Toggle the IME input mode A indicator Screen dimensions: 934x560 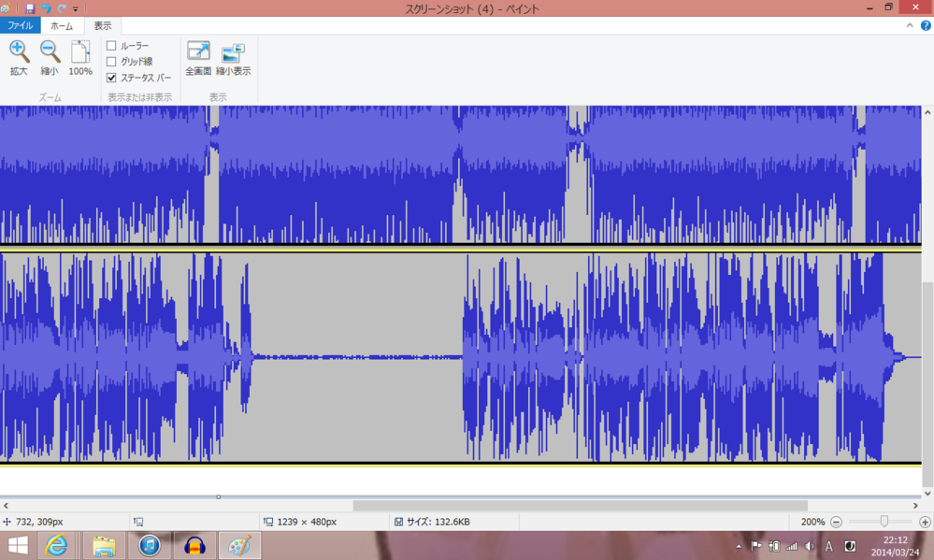[x=828, y=546]
